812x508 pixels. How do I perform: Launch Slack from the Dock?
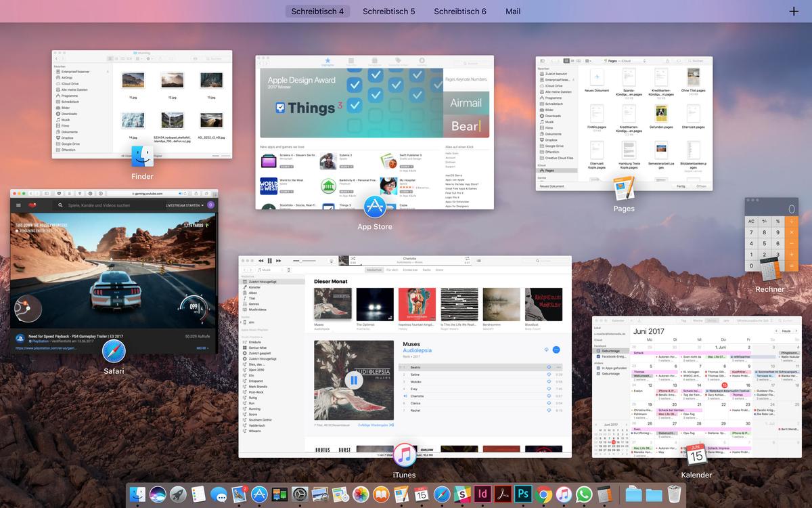pos(462,494)
